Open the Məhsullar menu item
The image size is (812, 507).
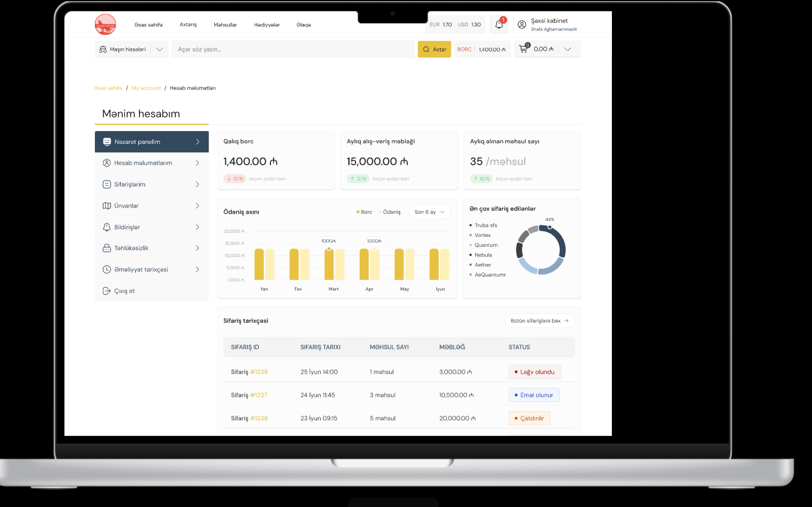(x=225, y=24)
